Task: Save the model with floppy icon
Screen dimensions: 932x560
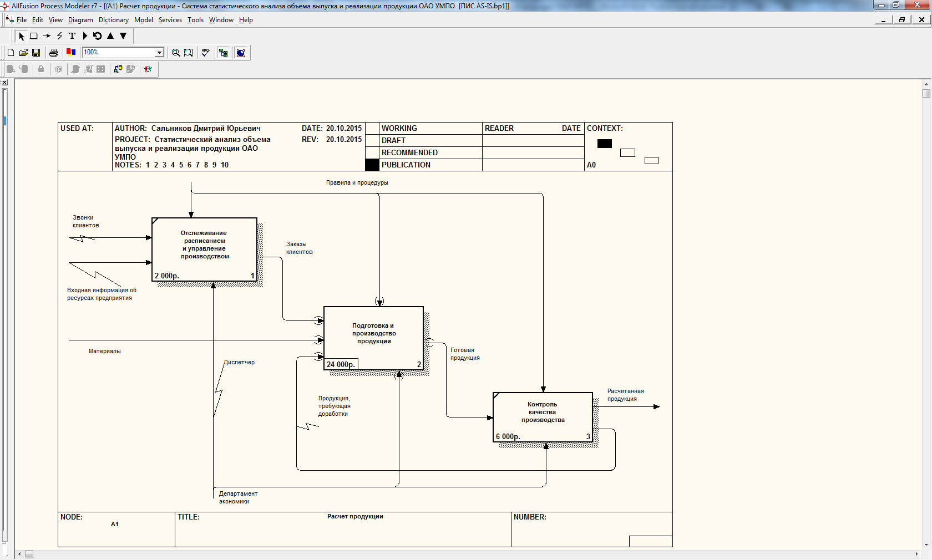Action: (36, 53)
